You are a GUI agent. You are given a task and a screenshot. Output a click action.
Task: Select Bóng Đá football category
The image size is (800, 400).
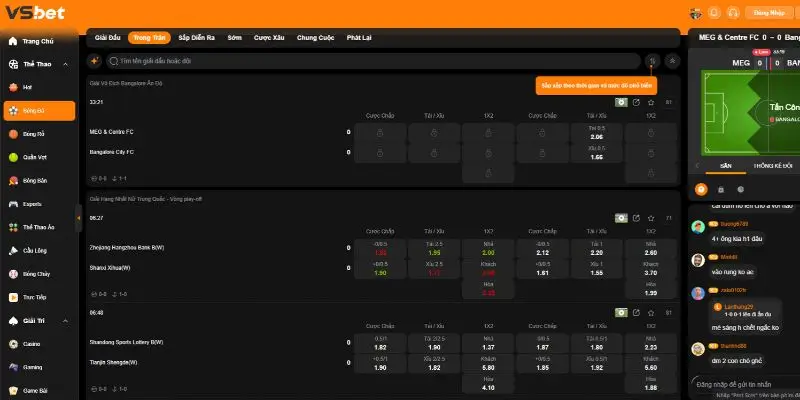click(39, 111)
